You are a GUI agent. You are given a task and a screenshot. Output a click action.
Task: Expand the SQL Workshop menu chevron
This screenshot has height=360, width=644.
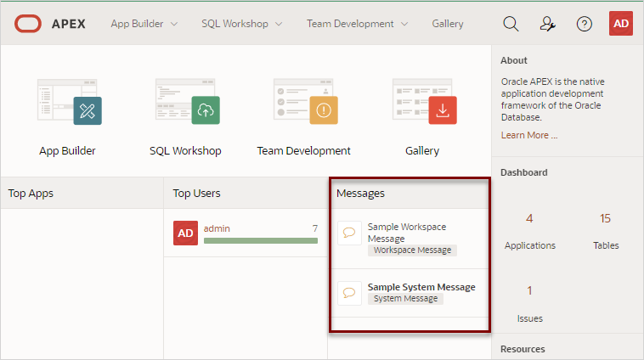279,25
